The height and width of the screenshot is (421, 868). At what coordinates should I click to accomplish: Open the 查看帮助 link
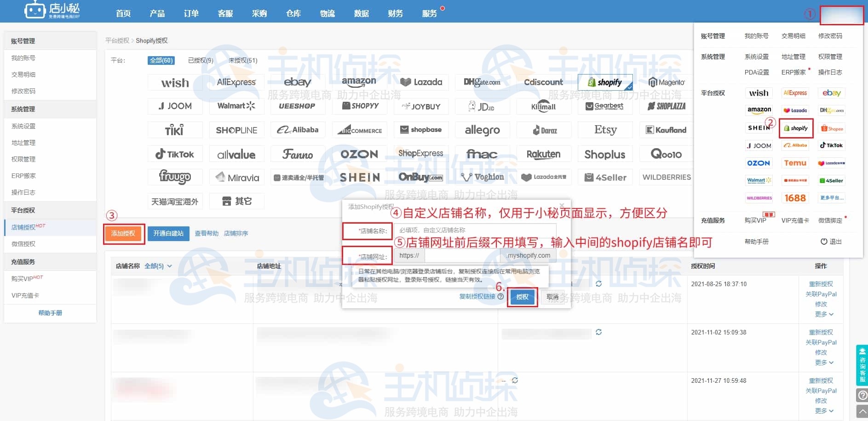point(207,234)
